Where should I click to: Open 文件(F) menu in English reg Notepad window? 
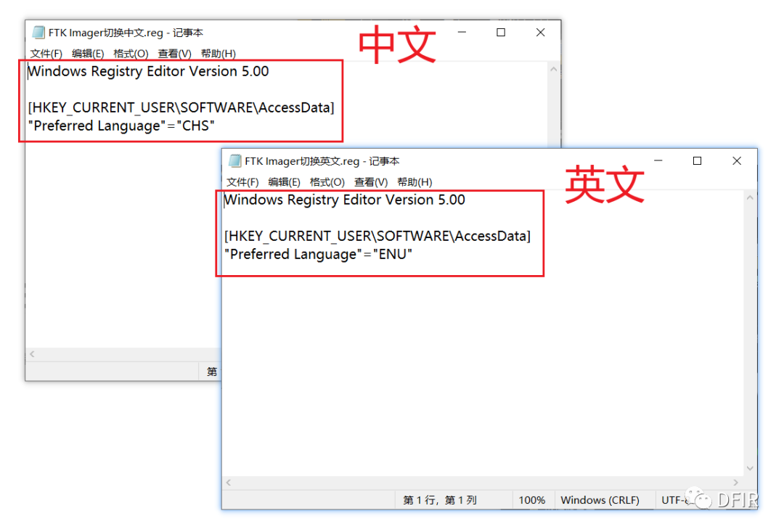pyautogui.click(x=242, y=182)
